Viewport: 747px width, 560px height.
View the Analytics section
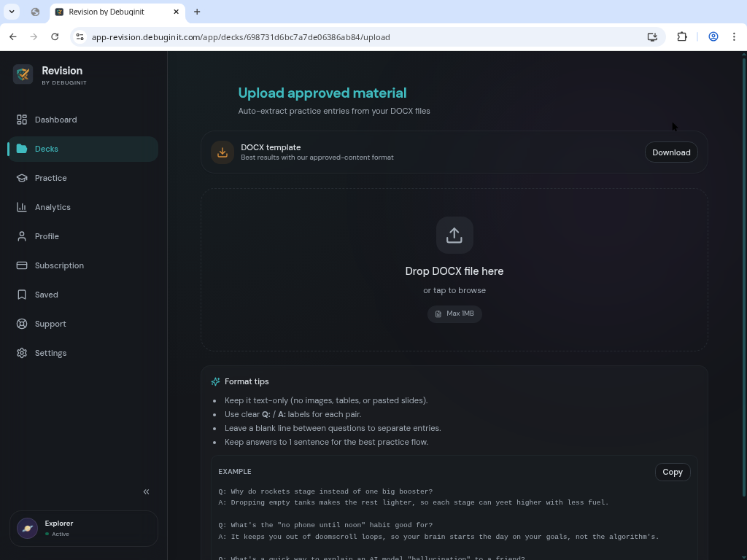(x=53, y=207)
